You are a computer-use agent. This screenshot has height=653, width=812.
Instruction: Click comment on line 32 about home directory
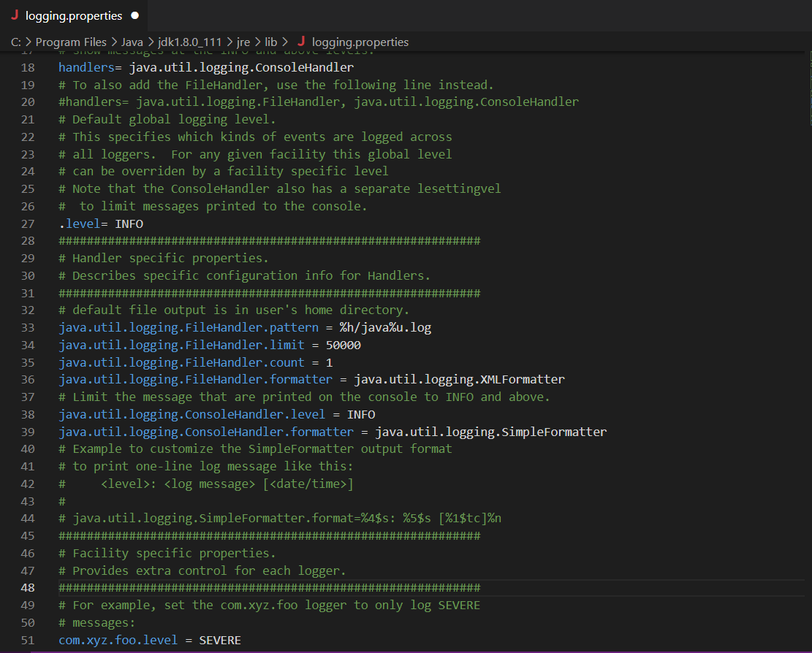234,310
